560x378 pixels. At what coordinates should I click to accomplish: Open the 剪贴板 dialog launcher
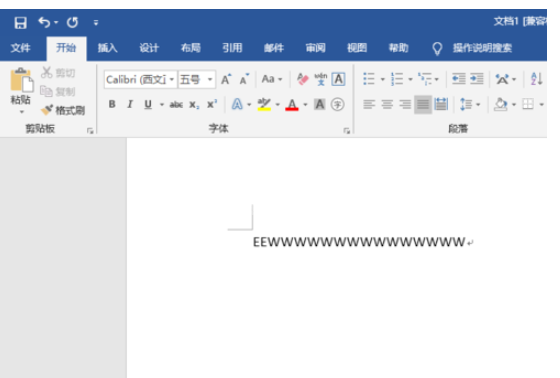(90, 131)
